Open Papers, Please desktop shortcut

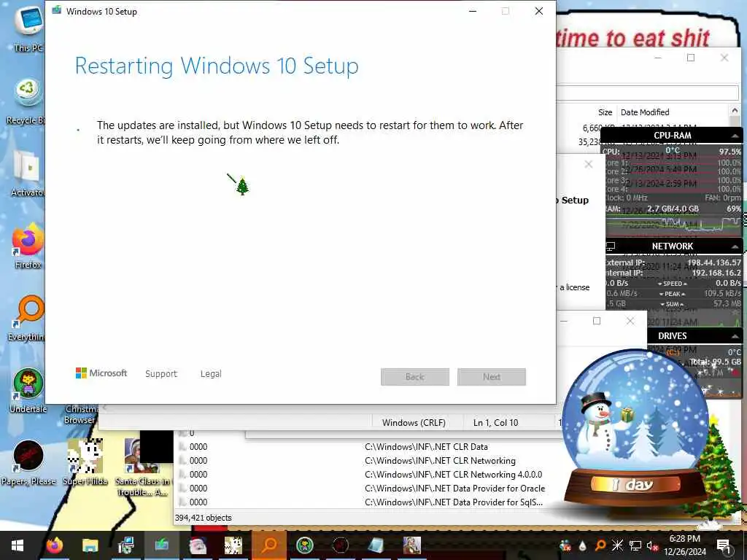tap(28, 462)
